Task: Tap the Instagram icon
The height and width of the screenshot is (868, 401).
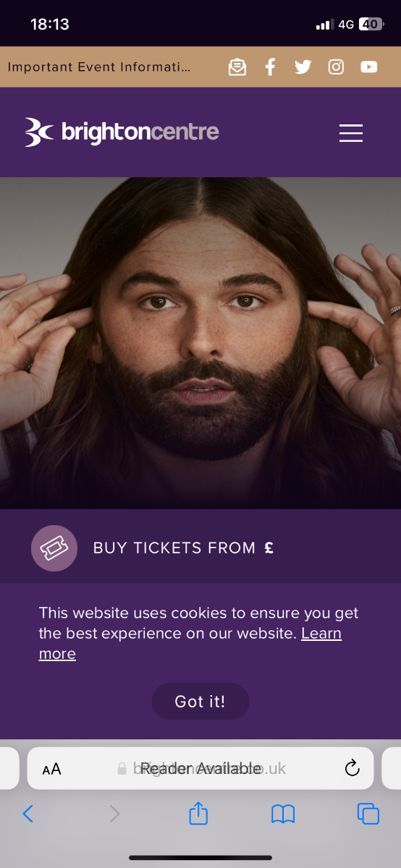Action: [336, 67]
